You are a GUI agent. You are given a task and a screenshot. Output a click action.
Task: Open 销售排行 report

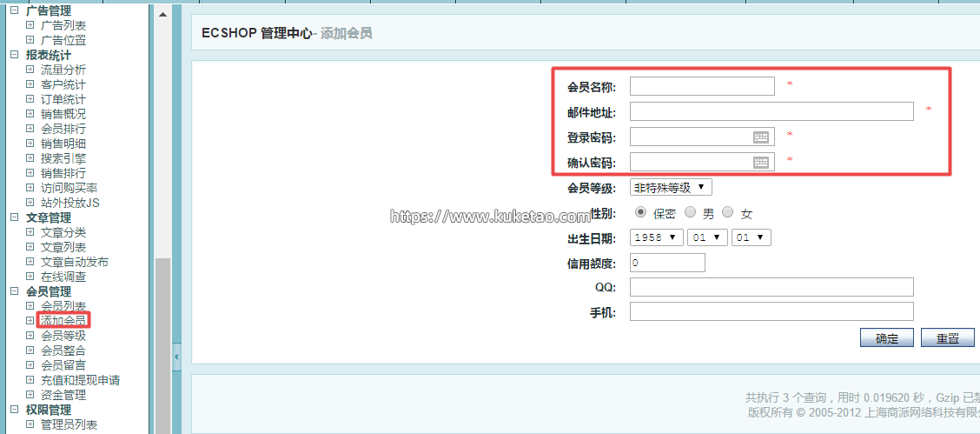point(63,173)
